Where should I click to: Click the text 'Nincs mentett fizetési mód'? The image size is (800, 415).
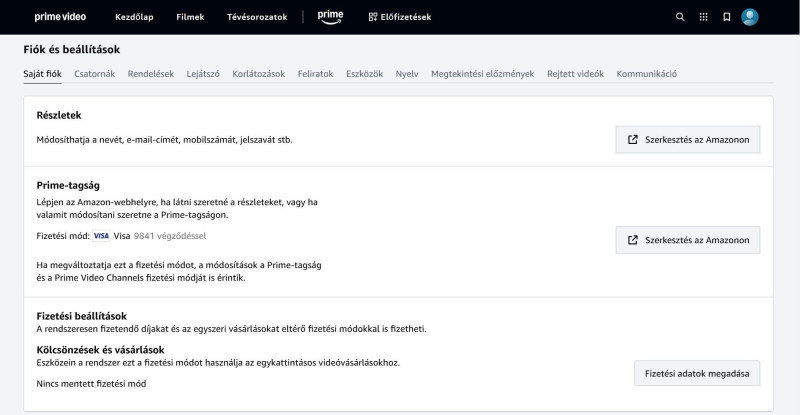pyautogui.click(x=91, y=383)
